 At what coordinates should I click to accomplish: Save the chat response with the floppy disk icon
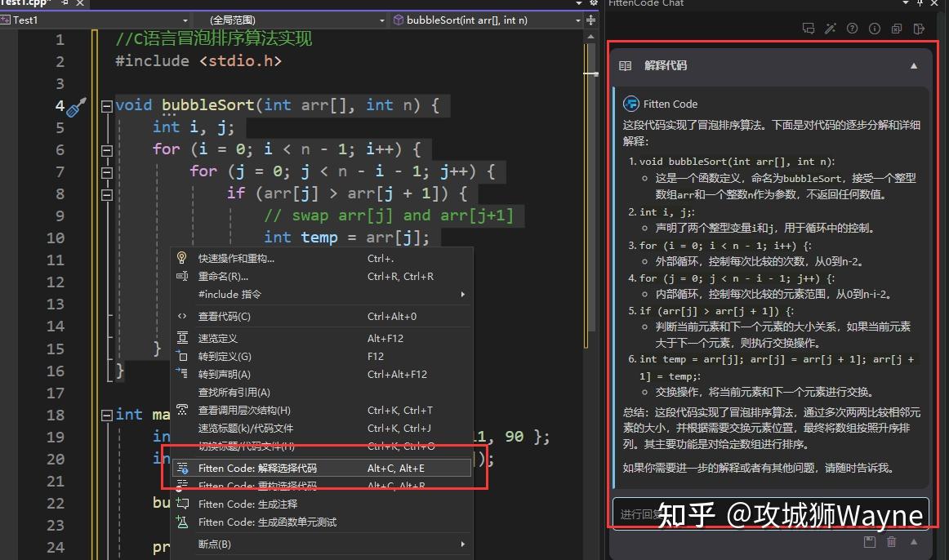coord(869,541)
